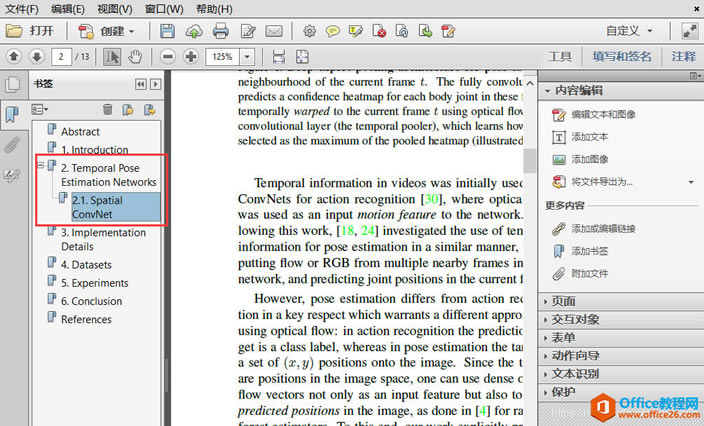This screenshot has width=704, height=426.
Task: Click the delete page icon with red mark
Action: coord(379,31)
